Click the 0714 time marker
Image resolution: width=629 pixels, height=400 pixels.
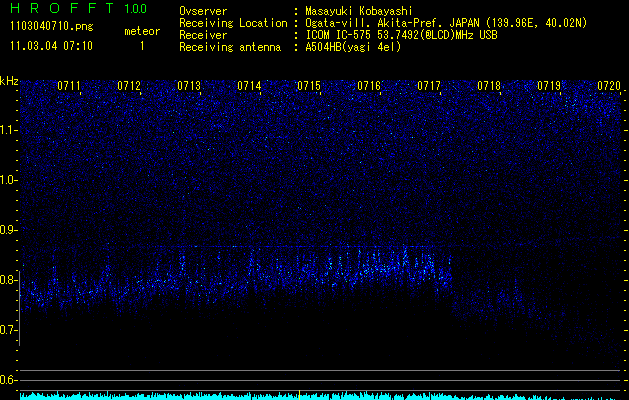click(x=249, y=86)
